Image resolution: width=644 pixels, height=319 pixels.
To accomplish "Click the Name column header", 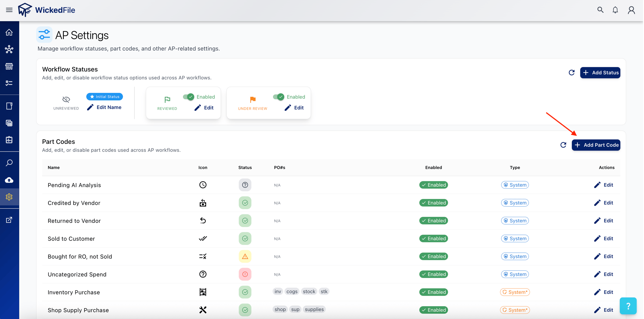I will click(x=54, y=168).
